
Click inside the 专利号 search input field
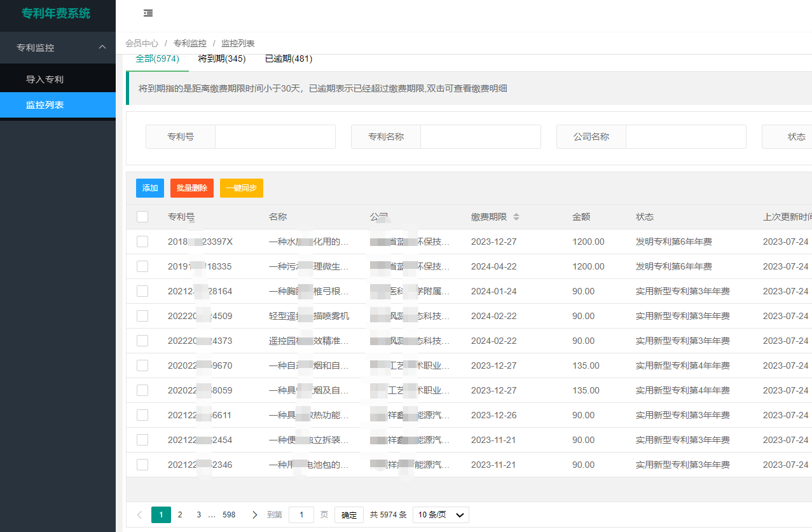click(x=275, y=136)
